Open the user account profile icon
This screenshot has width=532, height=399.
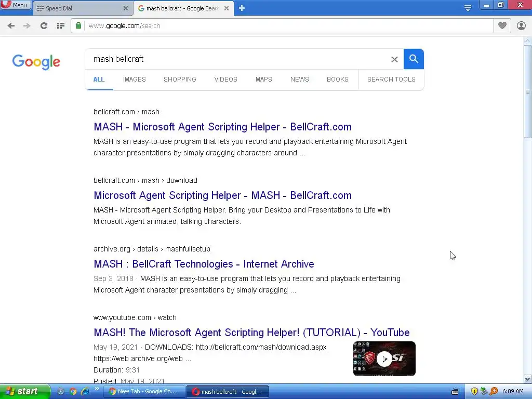click(x=521, y=25)
